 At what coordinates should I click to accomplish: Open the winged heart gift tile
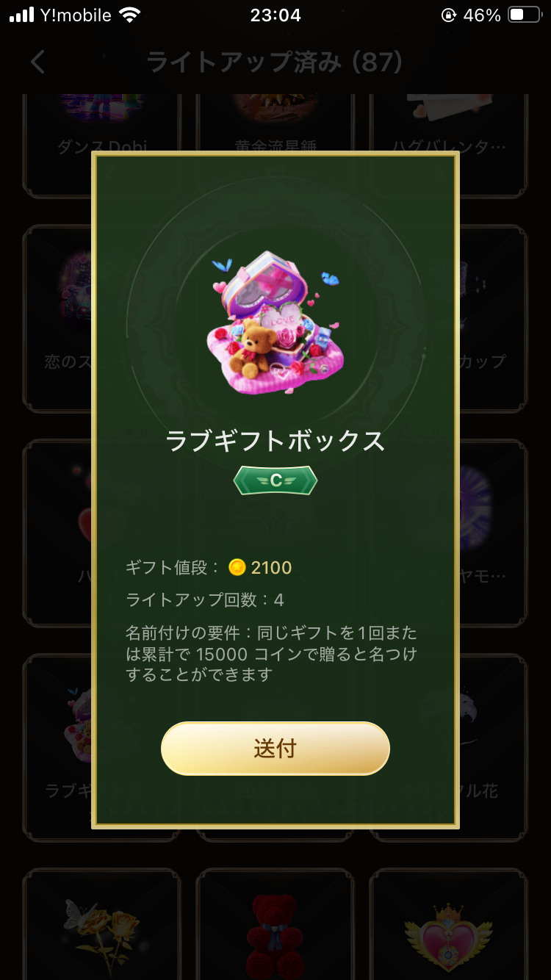coord(448,924)
